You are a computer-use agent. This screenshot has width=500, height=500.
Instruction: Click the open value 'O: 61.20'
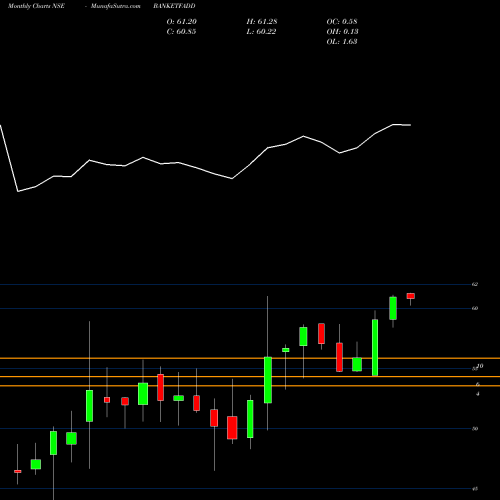point(182,22)
